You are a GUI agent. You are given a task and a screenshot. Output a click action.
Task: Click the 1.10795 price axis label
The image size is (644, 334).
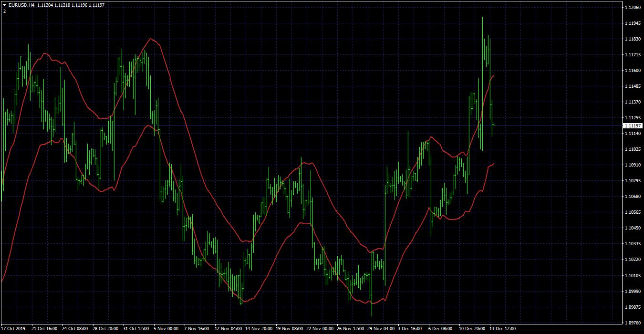click(x=633, y=181)
